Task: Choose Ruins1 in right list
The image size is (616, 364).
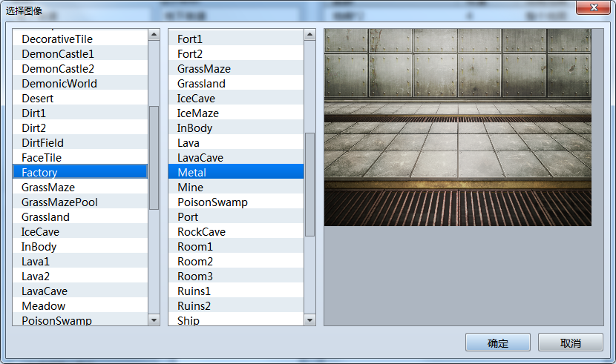Action: (236, 291)
